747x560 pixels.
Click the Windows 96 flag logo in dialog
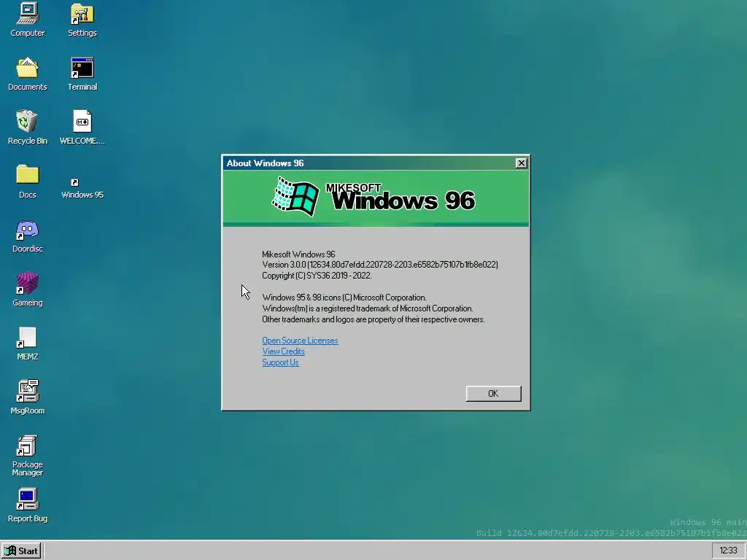click(x=295, y=196)
